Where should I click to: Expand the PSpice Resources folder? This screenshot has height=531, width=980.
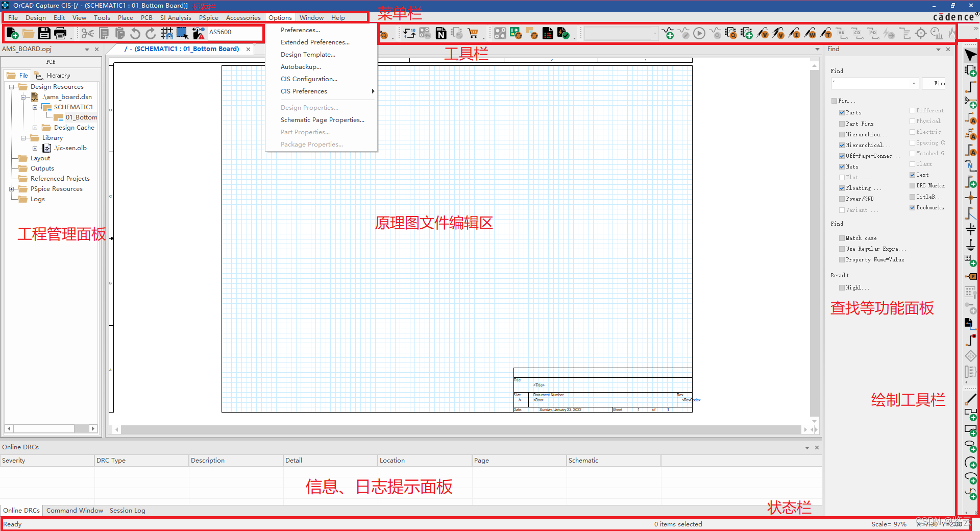click(x=12, y=189)
